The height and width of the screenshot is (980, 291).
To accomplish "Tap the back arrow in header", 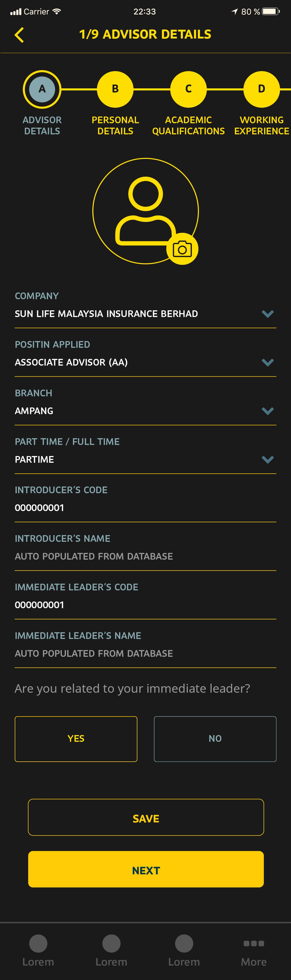I will pyautogui.click(x=19, y=35).
